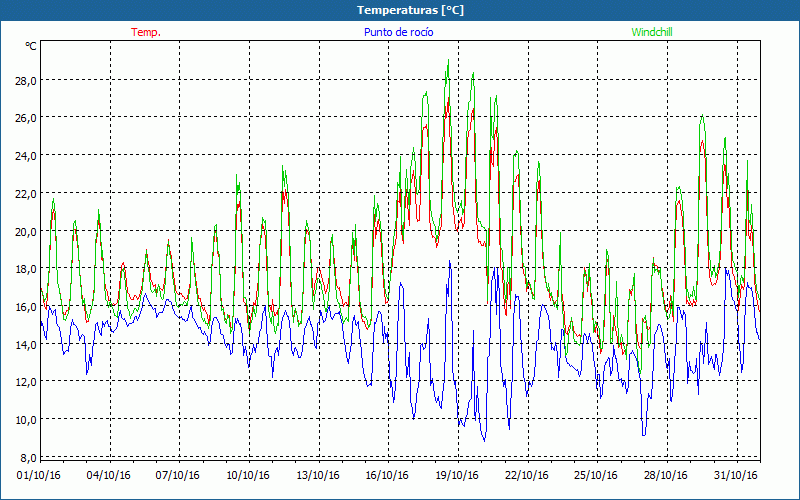Click the 10/10/16 date label
This screenshot has height=500, width=800.
point(247,476)
